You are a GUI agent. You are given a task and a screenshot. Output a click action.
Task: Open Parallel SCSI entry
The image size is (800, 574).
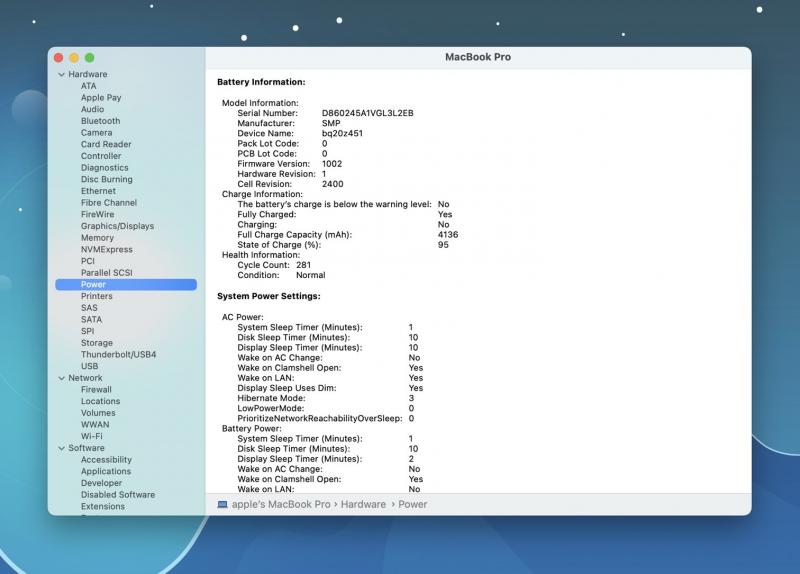[107, 273]
